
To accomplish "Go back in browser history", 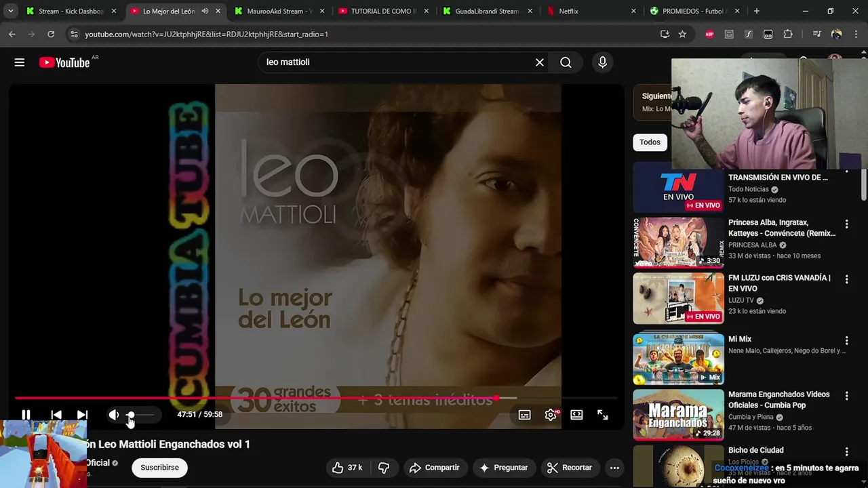I will coord(12,34).
